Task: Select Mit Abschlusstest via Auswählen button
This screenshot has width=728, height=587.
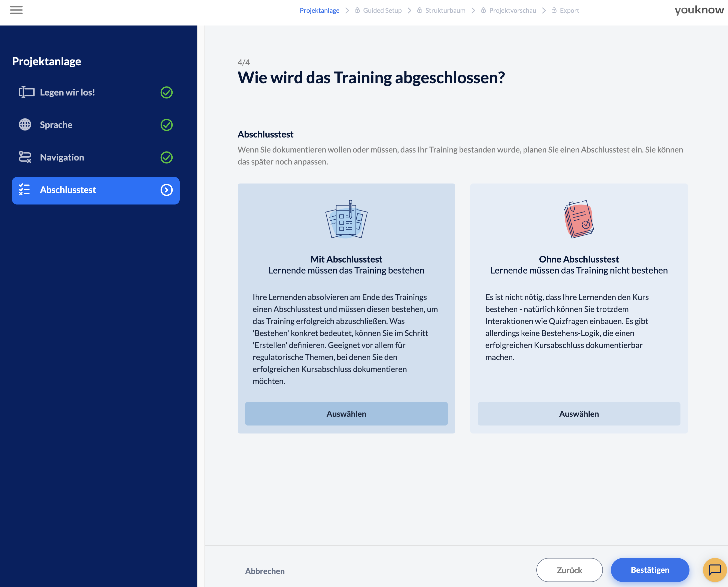Action: coord(346,413)
